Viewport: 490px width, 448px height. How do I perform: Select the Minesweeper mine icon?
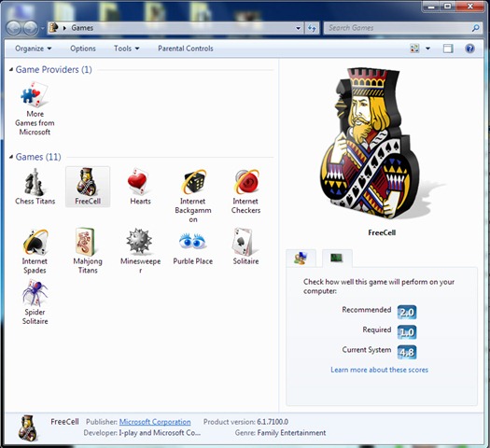(x=139, y=241)
